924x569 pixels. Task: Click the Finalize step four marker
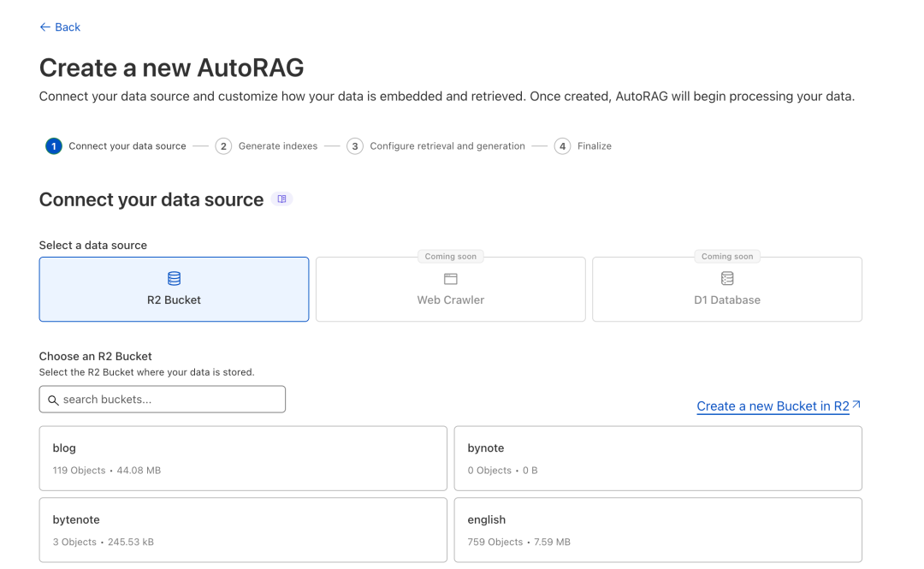(x=562, y=145)
